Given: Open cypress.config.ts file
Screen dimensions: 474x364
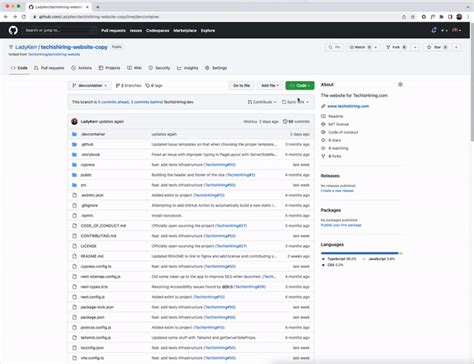Looking at the screenshot, I should [96, 266].
